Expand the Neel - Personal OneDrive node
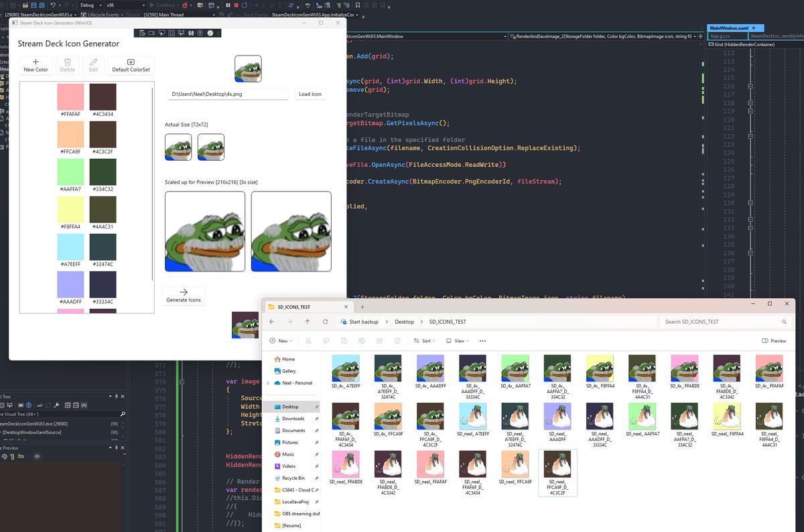Screen dimensions: 804x532 [269, 383]
